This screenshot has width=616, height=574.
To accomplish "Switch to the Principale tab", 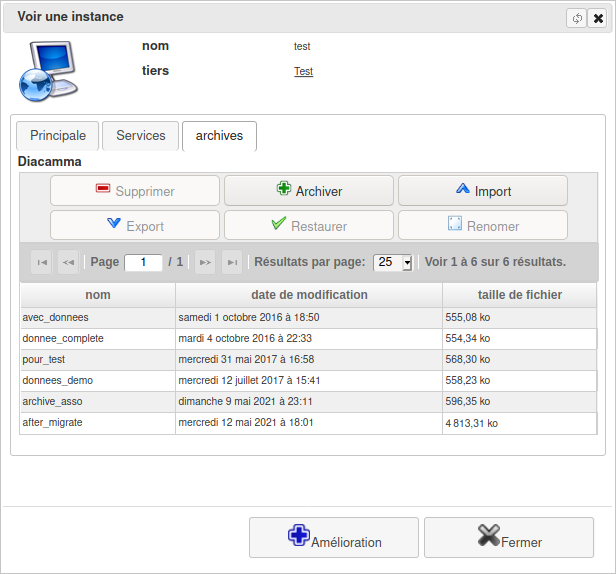I will pos(57,136).
